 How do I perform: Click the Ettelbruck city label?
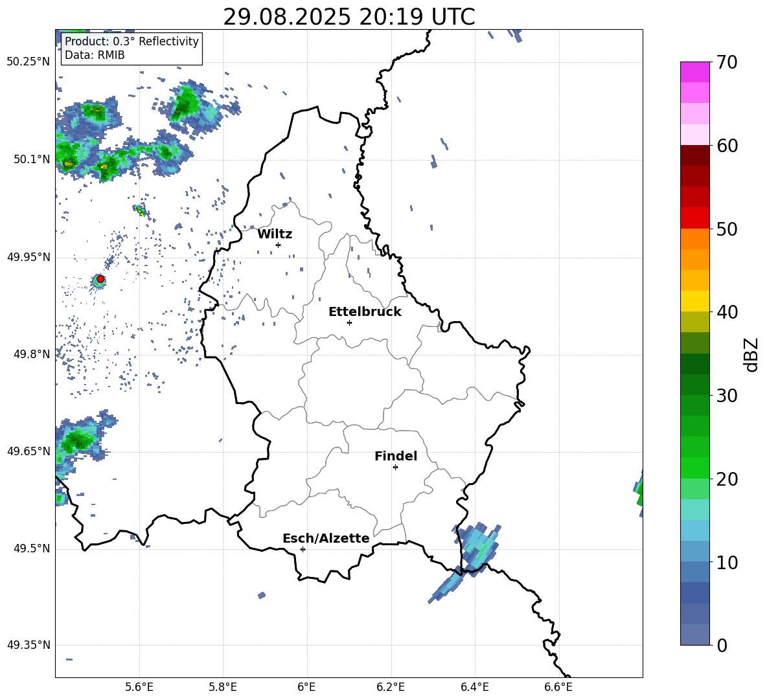click(x=365, y=312)
